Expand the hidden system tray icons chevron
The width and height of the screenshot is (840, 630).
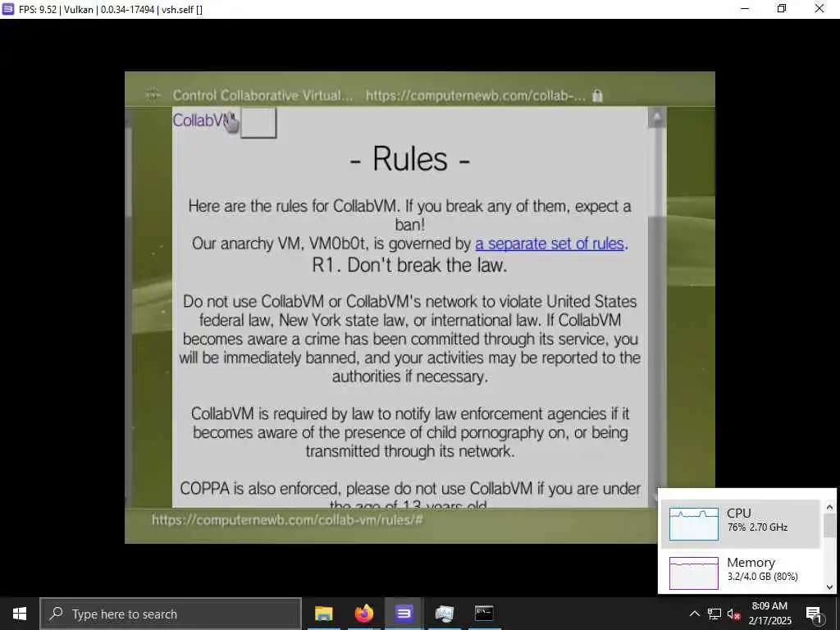(x=694, y=614)
